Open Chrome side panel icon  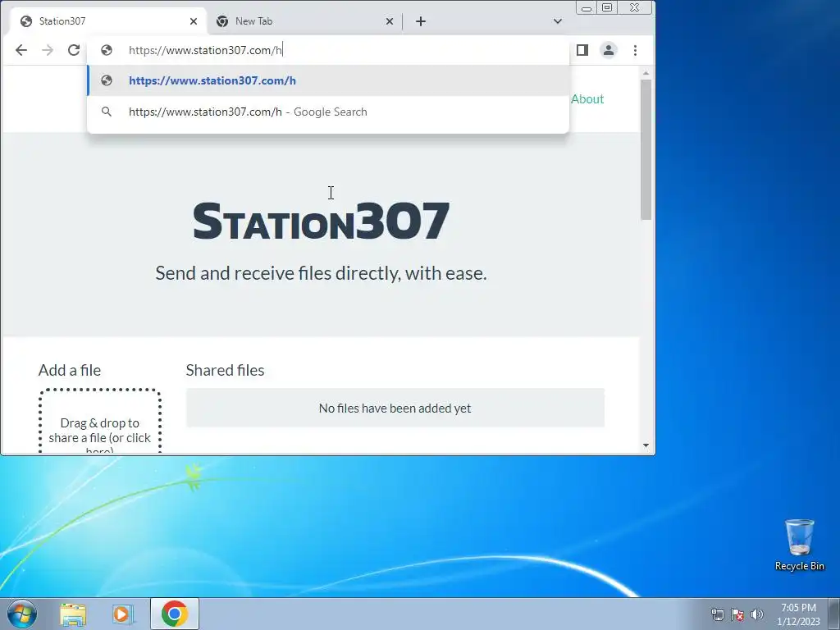pos(582,50)
